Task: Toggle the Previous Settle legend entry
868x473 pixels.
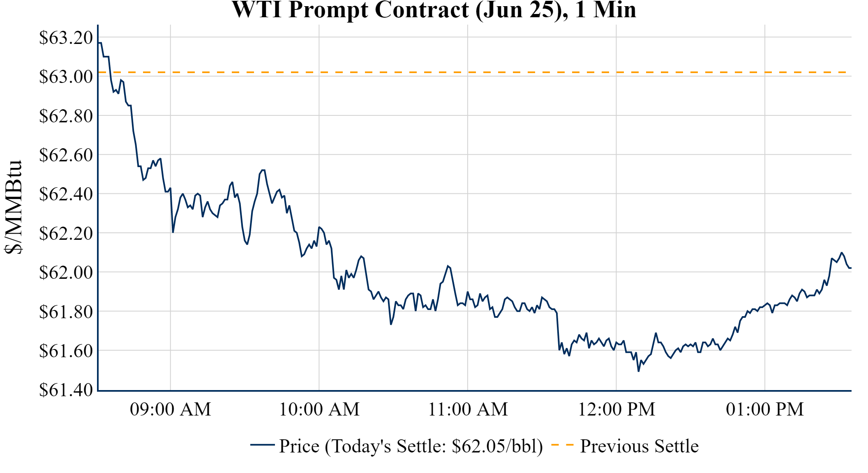Action: [639, 446]
